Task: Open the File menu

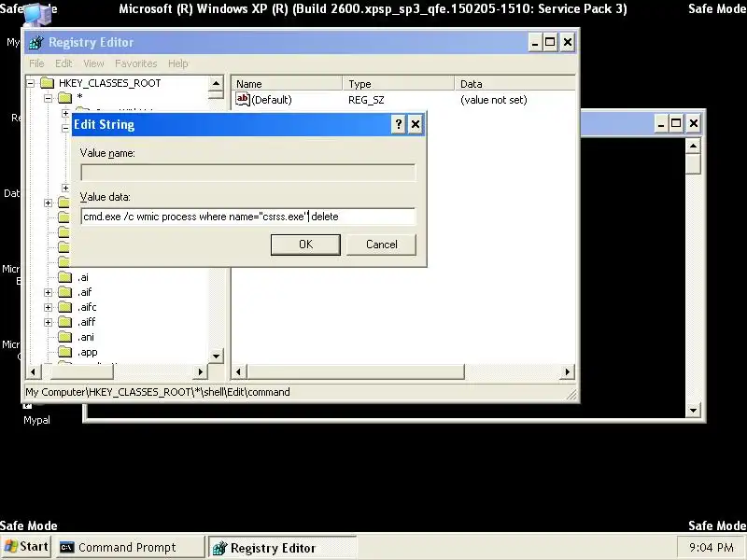Action: (36, 63)
